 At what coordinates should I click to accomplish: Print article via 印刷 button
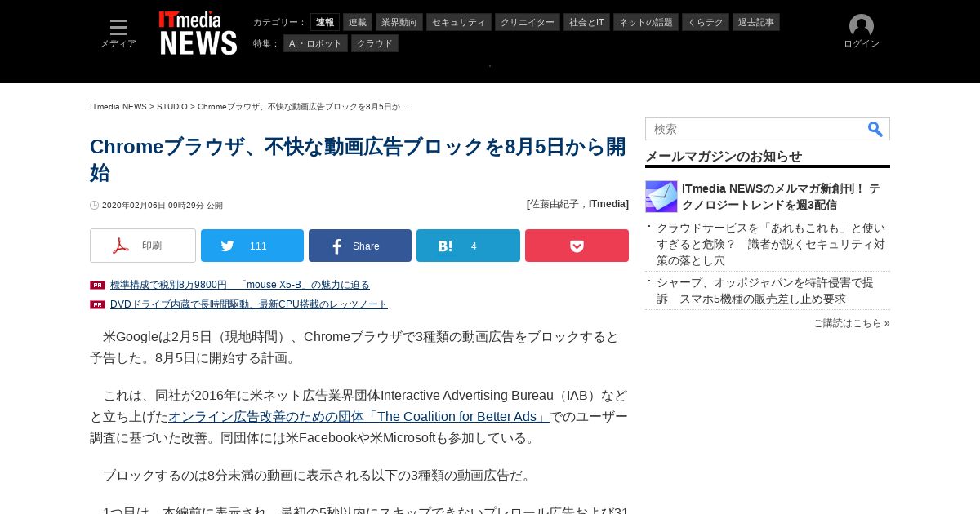(143, 246)
